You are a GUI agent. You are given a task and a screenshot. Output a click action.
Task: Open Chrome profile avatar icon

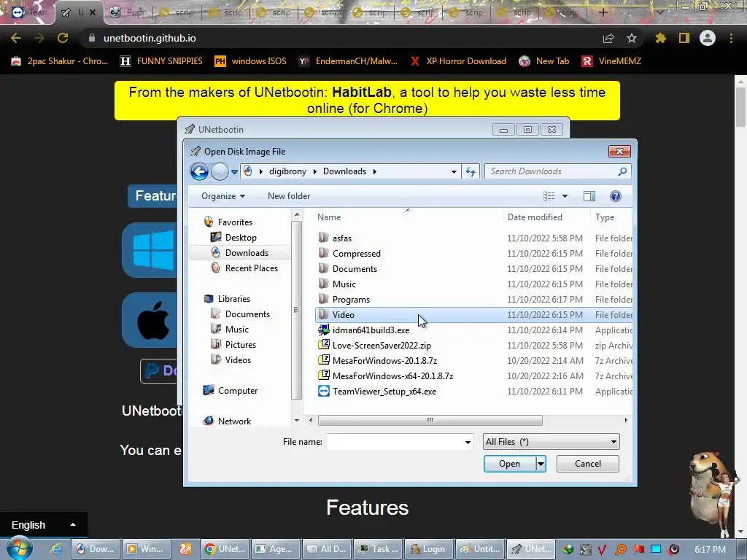pyautogui.click(x=708, y=38)
